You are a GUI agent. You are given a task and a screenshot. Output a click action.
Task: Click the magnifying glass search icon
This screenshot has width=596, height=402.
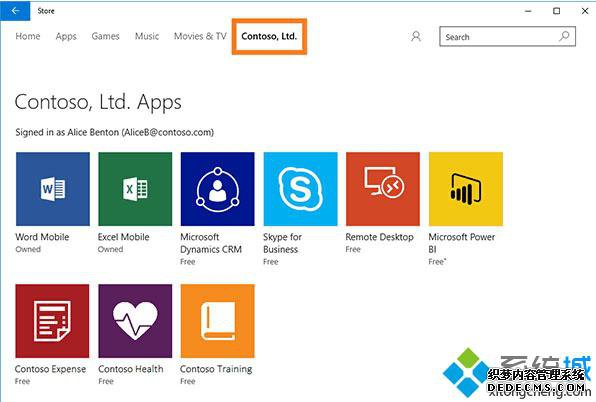[x=564, y=36]
